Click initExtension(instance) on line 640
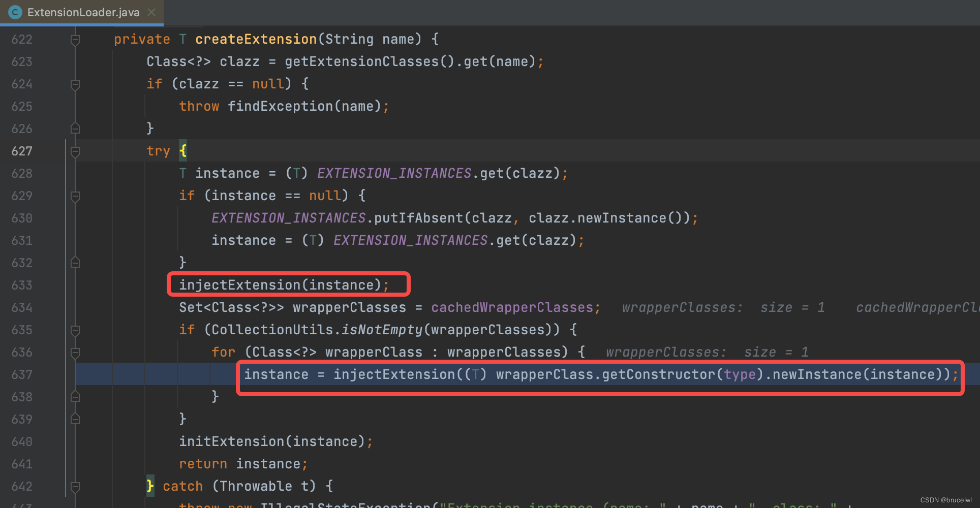980x508 pixels. coord(272,441)
